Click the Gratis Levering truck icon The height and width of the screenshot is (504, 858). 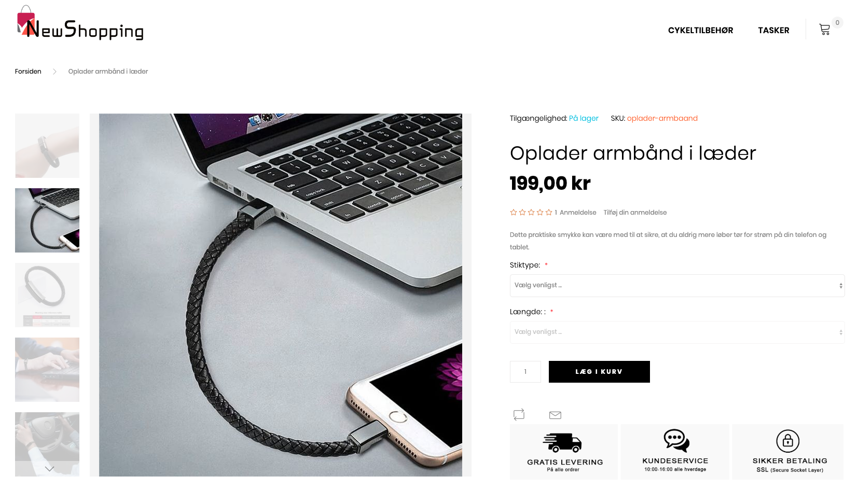point(562,442)
